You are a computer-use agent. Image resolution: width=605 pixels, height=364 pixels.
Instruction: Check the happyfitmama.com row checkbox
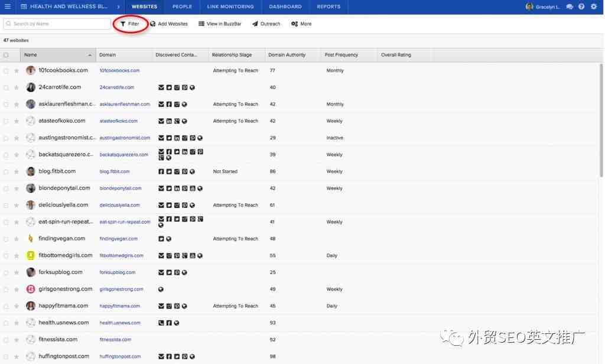point(6,307)
